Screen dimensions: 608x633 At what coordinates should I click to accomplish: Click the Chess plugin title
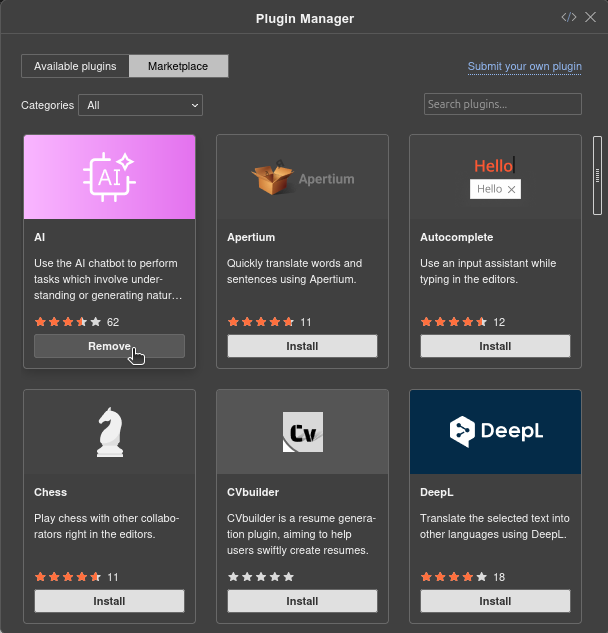click(50, 492)
